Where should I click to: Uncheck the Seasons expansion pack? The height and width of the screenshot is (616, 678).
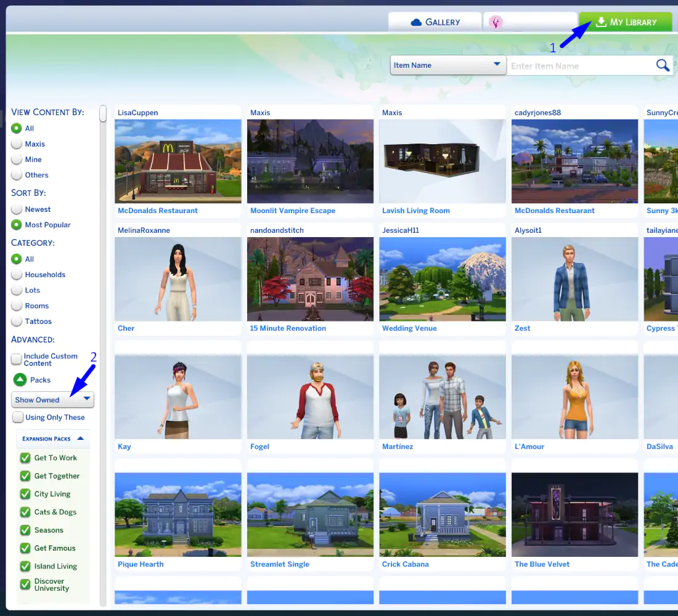pyautogui.click(x=26, y=530)
